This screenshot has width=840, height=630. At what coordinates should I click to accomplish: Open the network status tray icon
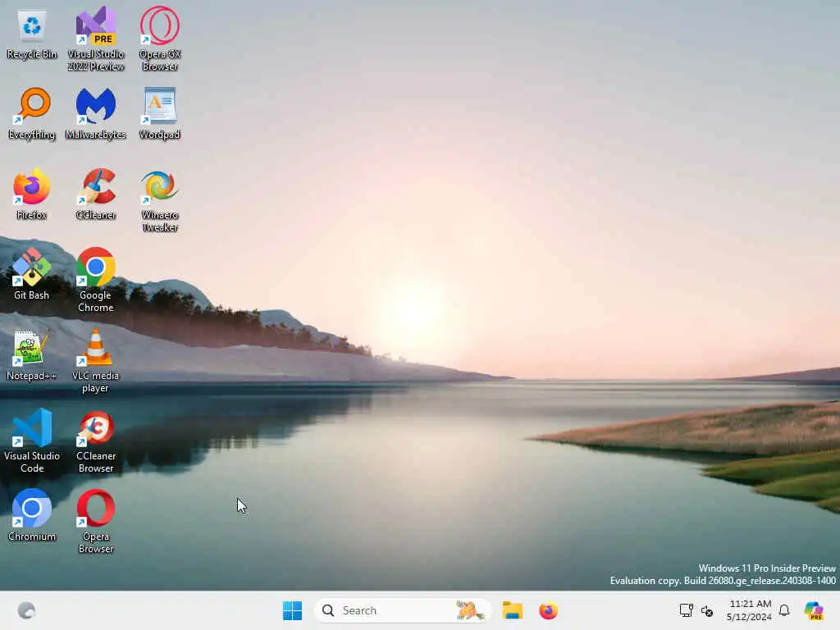[687, 610]
